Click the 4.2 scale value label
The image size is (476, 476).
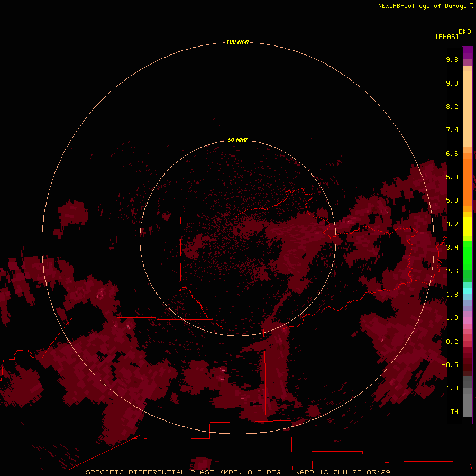(452, 224)
